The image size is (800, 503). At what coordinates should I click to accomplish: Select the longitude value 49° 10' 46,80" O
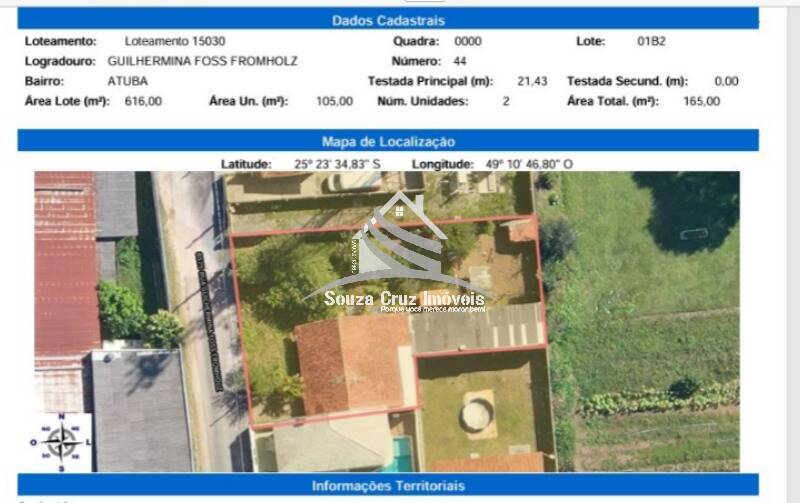pos(529,164)
